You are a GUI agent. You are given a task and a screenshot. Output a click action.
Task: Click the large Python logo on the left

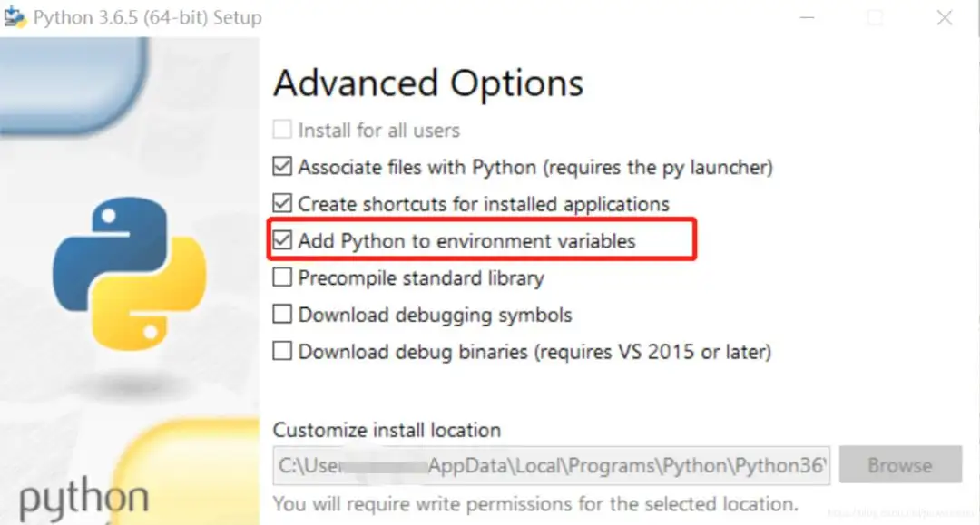click(x=127, y=272)
